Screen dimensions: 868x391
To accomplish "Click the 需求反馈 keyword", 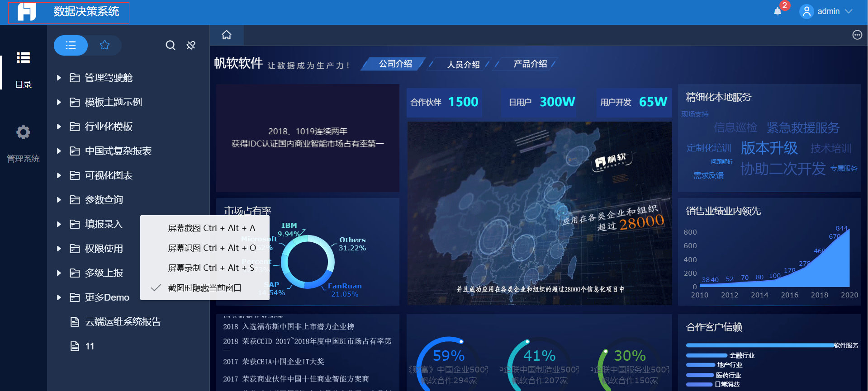I will [x=709, y=175].
